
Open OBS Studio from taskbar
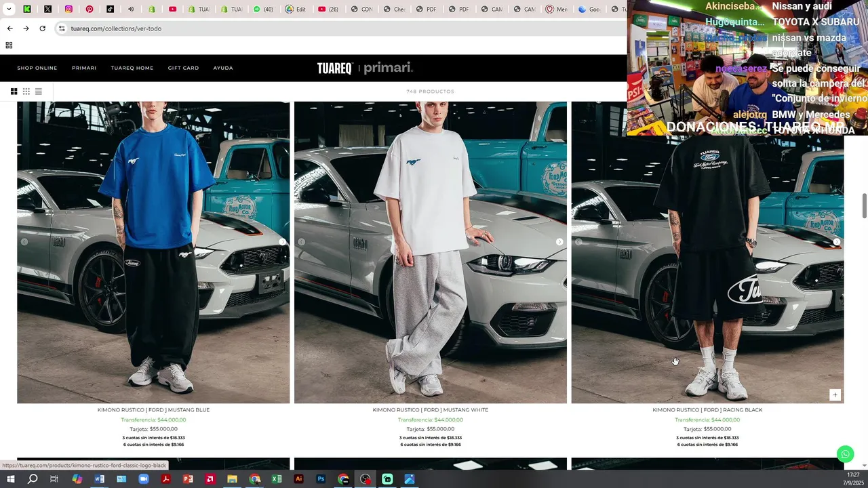click(366, 479)
